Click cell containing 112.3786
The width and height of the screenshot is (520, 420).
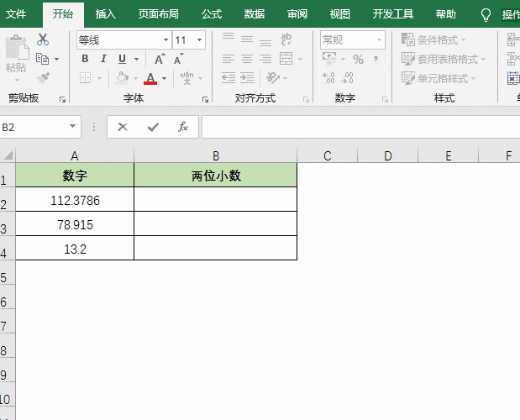[x=75, y=200]
